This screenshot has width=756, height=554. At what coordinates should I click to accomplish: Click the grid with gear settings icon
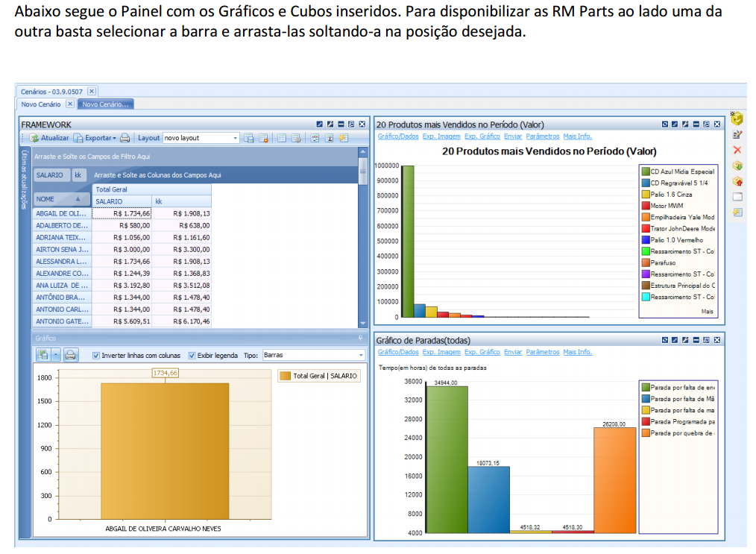point(296,139)
